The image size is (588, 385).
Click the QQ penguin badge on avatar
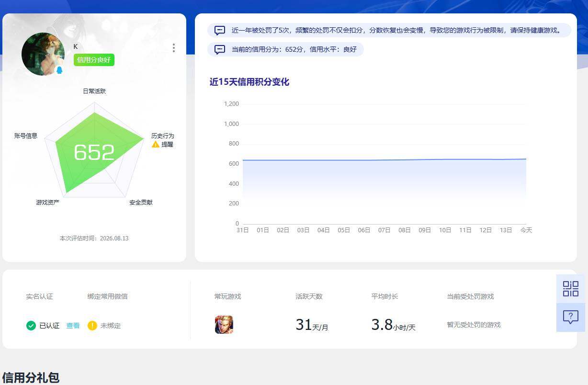click(59, 70)
